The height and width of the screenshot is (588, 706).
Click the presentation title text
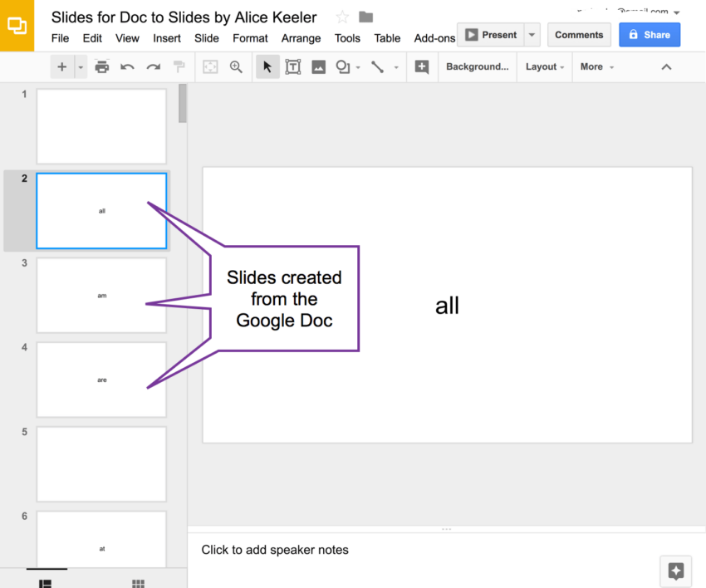click(x=184, y=17)
